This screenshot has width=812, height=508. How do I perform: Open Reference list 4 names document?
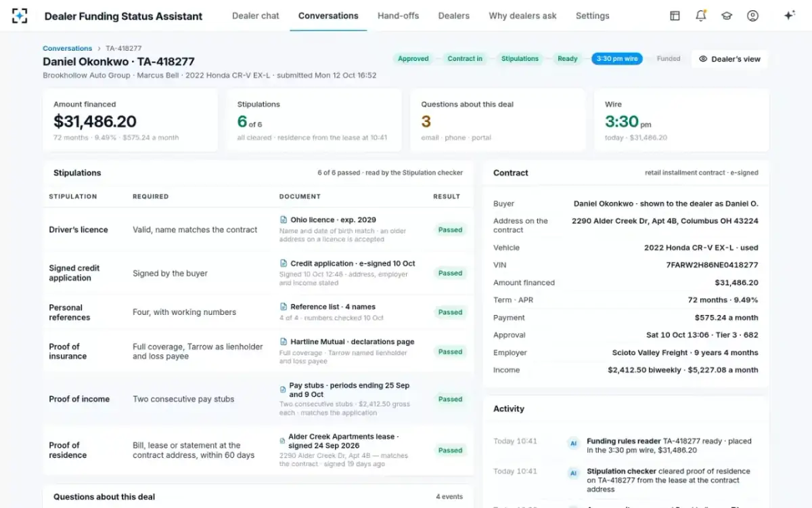click(333, 307)
